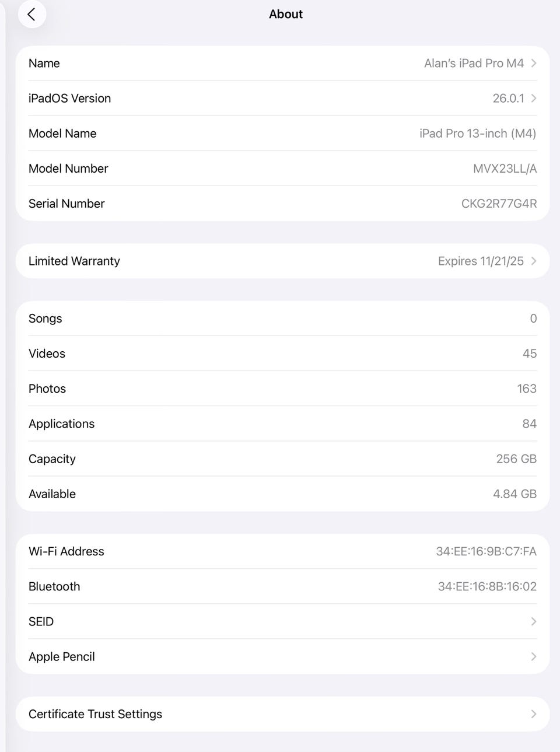Select the Serial Number value
This screenshot has width=560, height=752.
(499, 204)
